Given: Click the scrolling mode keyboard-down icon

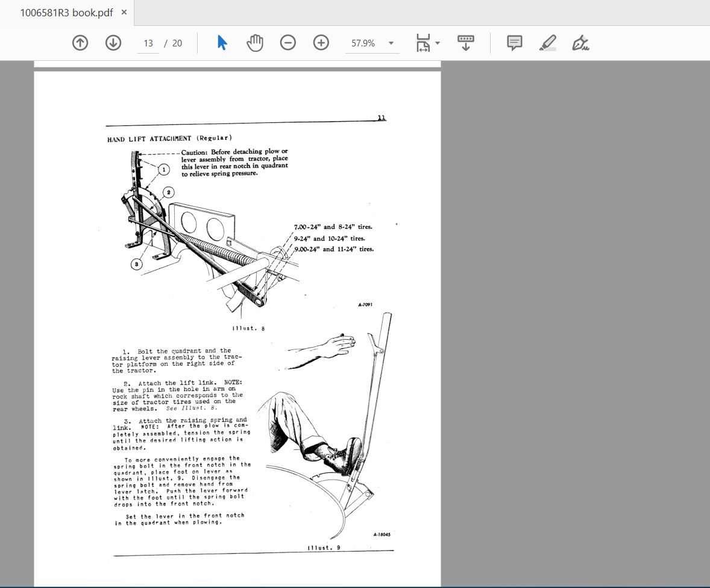Looking at the screenshot, I should coord(465,43).
